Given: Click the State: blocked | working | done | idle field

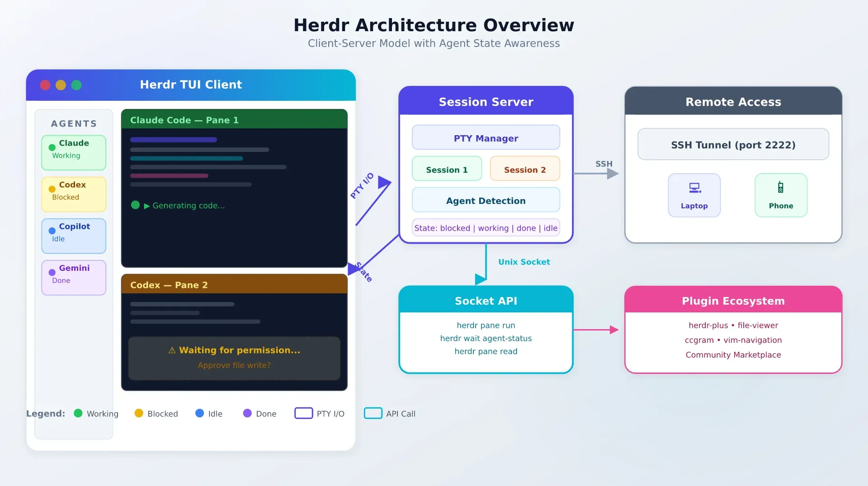Looking at the screenshot, I should click(x=486, y=228).
